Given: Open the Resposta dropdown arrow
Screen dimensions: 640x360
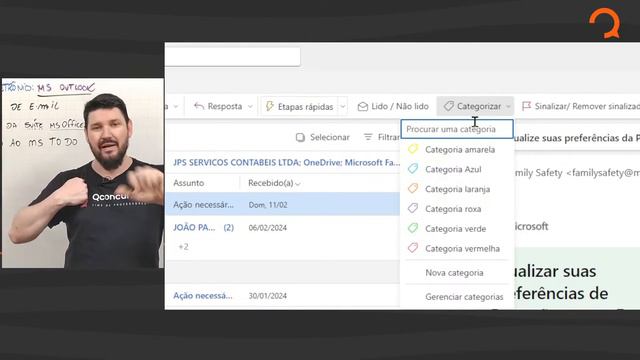Looking at the screenshot, I should coord(250,107).
